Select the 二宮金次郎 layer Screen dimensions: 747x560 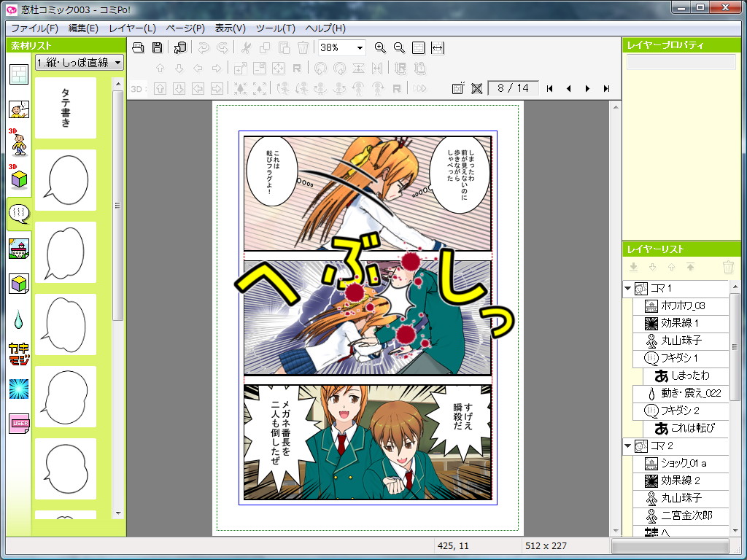pyautogui.click(x=681, y=516)
